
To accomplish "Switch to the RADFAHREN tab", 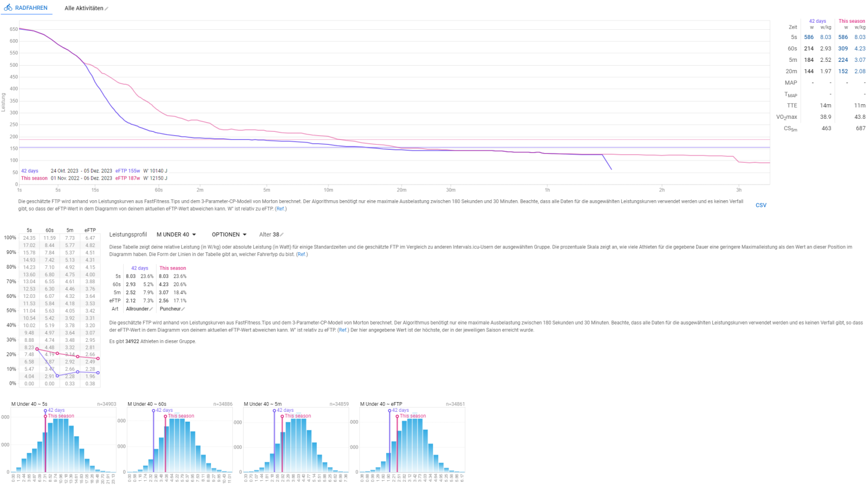I will click(31, 8).
